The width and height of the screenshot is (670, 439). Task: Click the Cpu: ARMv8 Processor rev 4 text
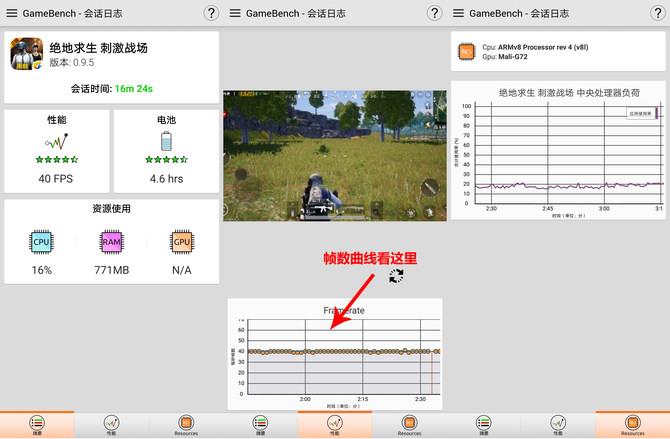click(x=535, y=47)
